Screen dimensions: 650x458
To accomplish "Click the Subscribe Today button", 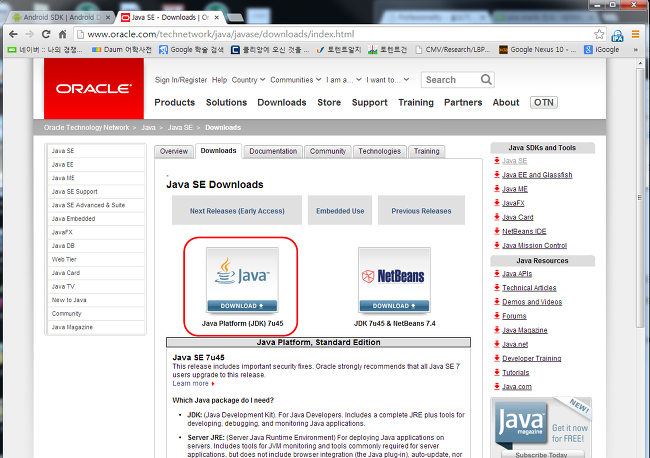I will coord(541,454).
